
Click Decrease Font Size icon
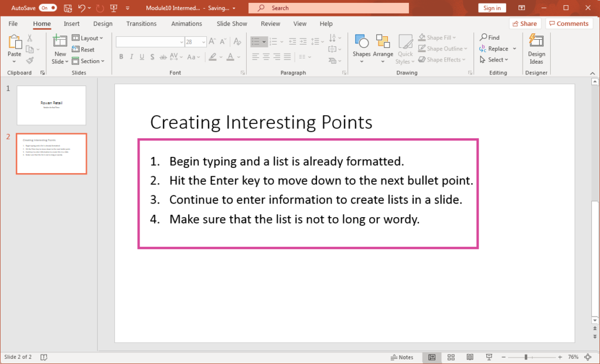(x=223, y=42)
